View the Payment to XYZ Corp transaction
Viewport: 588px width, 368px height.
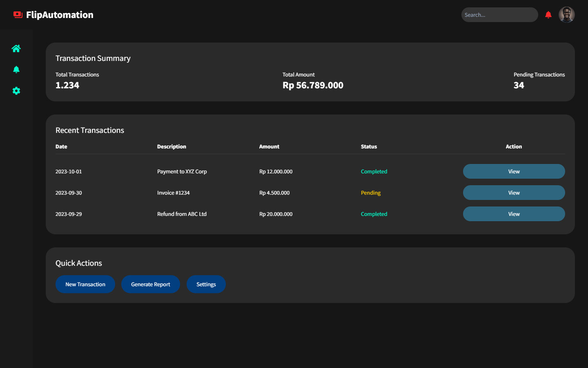pyautogui.click(x=514, y=171)
